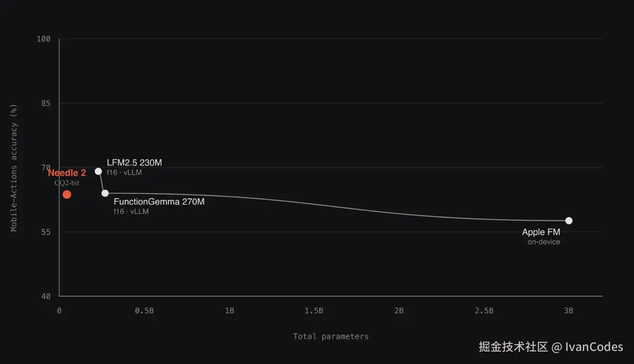This screenshot has height=364, width=634.
Task: Click the 55 tick on accuracy axis
Action: click(46, 232)
